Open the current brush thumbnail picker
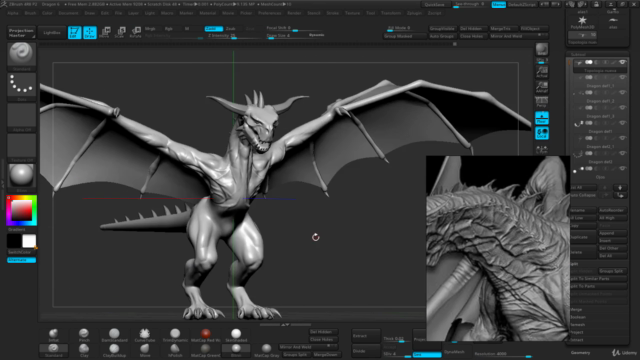Screen dimensions: 640x360 [x=22, y=54]
